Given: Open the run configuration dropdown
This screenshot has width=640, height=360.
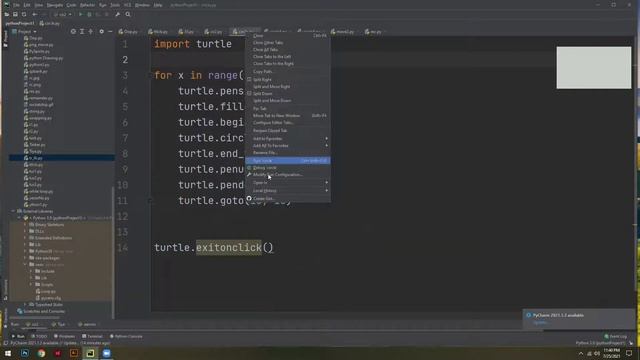Looking at the screenshot, I should pyautogui.click(x=63, y=14).
